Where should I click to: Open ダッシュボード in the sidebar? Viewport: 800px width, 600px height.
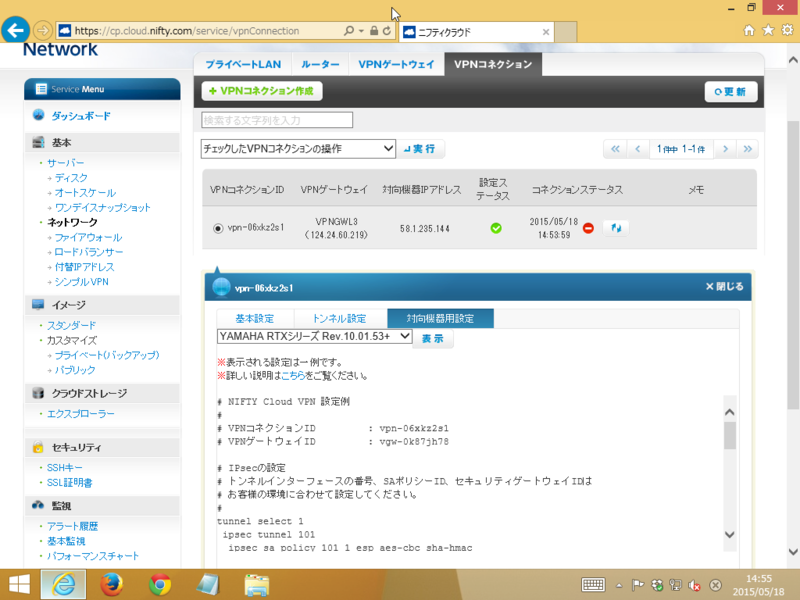(x=81, y=116)
